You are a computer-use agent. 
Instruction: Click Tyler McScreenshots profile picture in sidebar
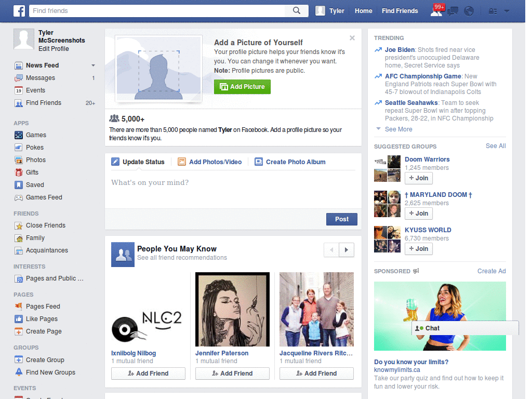24,39
